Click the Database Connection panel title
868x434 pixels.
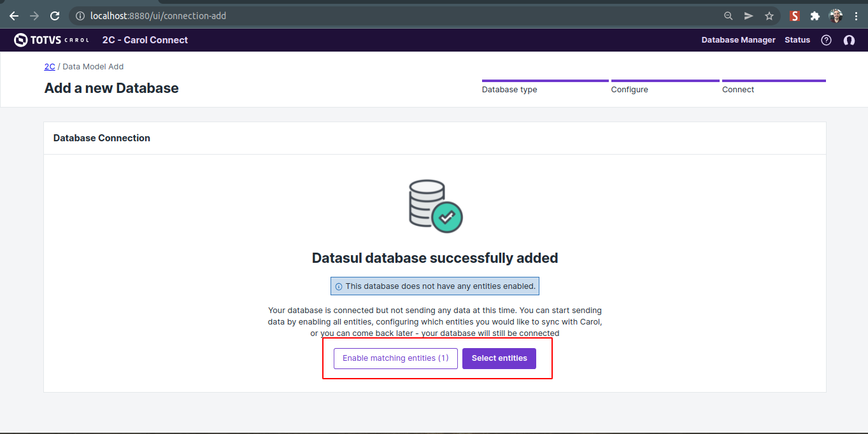[102, 138]
